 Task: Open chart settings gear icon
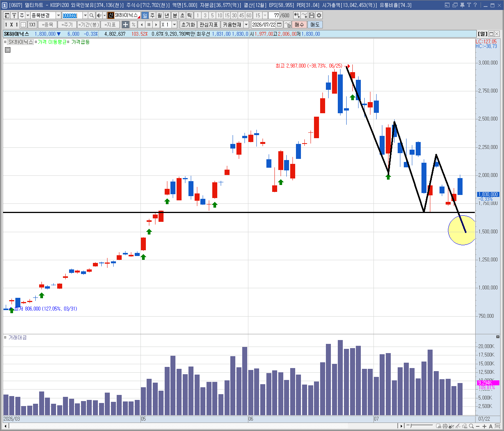click(319, 15)
